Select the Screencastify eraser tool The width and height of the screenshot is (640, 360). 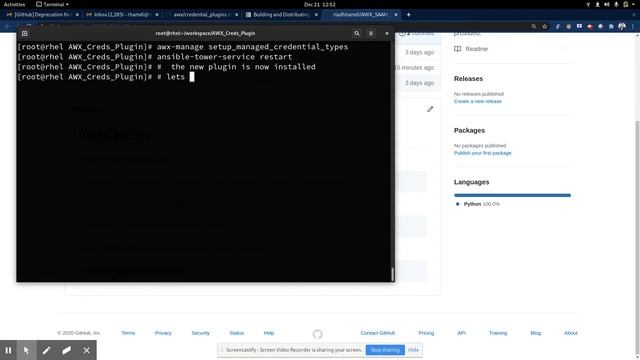point(67,350)
